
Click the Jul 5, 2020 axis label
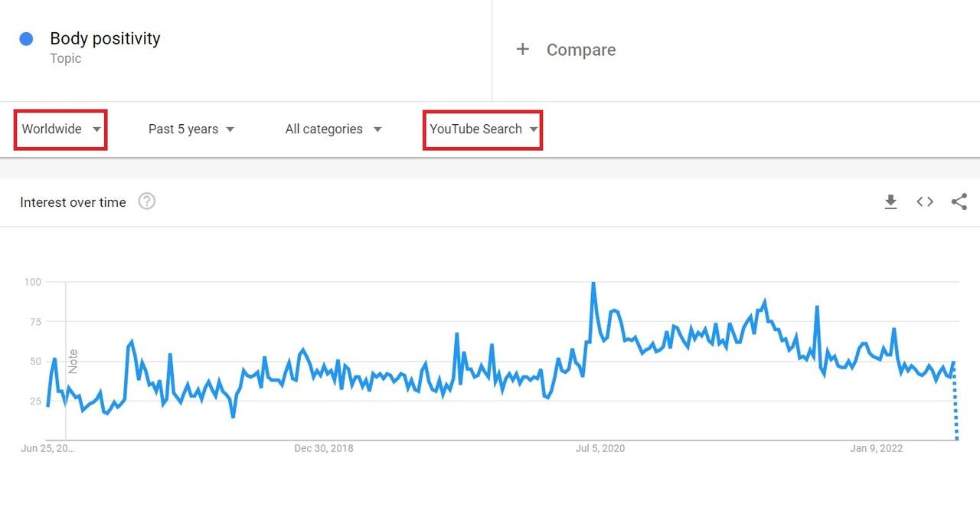600,448
